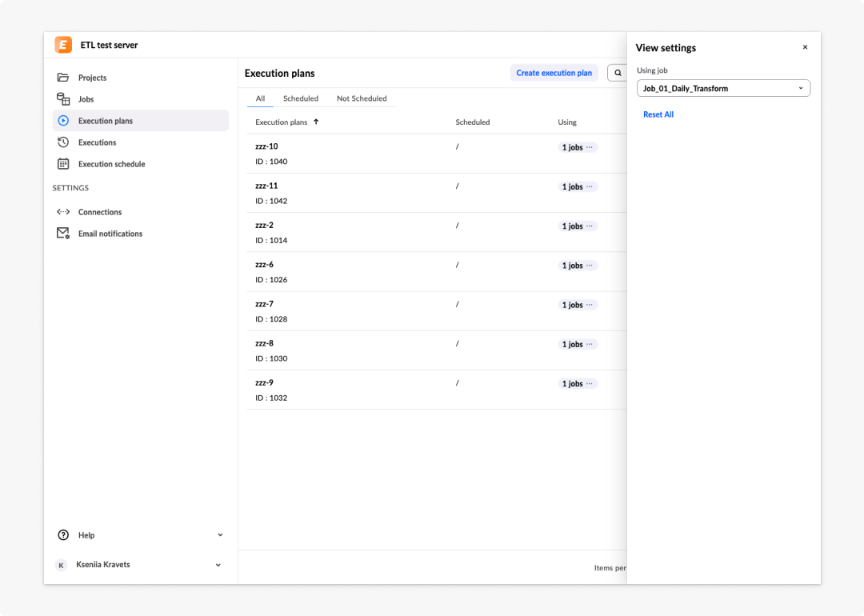Click the K user avatar
This screenshot has width=864, height=616.
click(61, 565)
